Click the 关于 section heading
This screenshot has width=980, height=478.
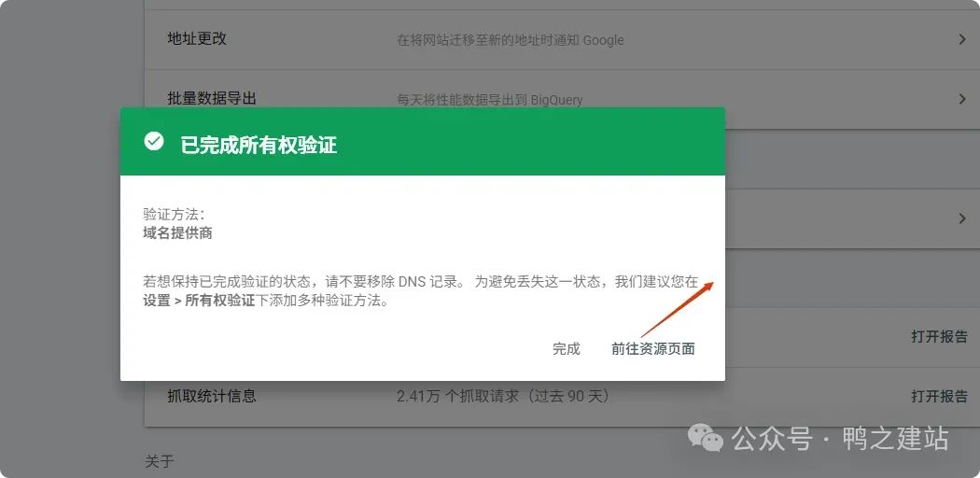(160, 462)
